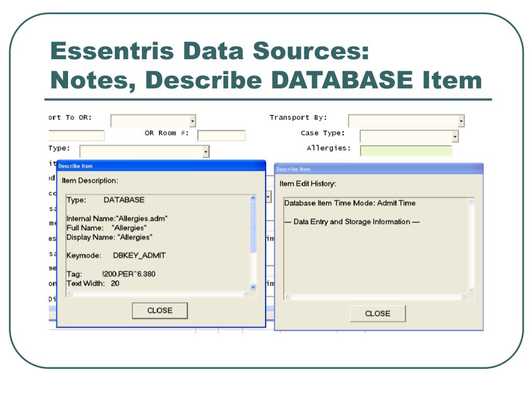Click CLOSE in the Item Edit History dialog
The width and height of the screenshot is (532, 399).
pyautogui.click(x=378, y=313)
